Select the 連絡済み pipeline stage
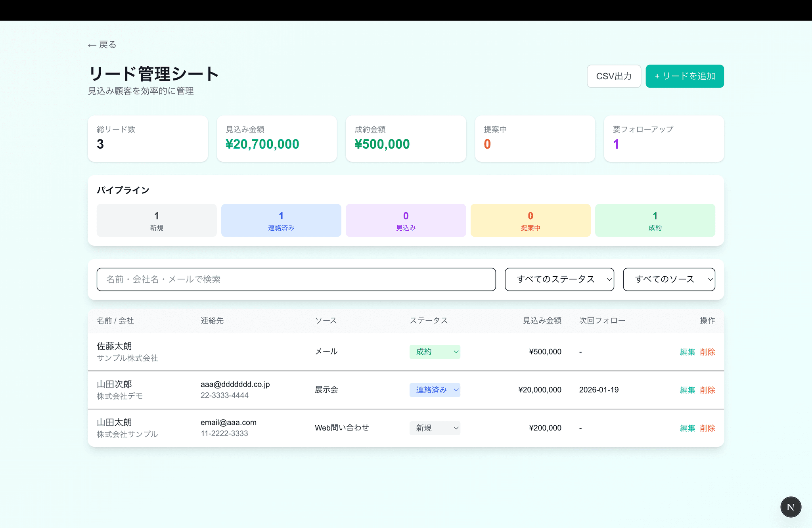 click(281, 220)
